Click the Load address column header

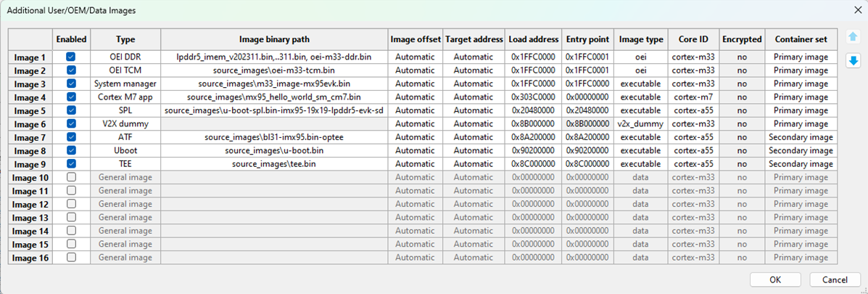tap(534, 40)
